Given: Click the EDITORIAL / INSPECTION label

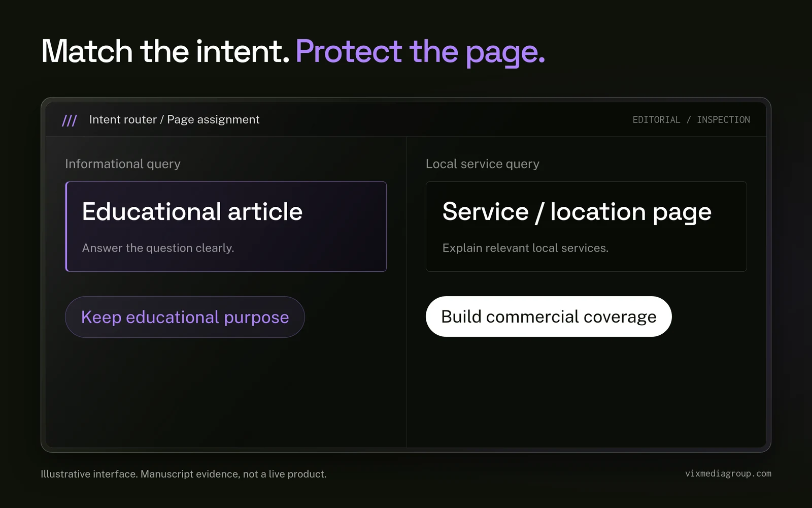Looking at the screenshot, I should pyautogui.click(x=691, y=120).
